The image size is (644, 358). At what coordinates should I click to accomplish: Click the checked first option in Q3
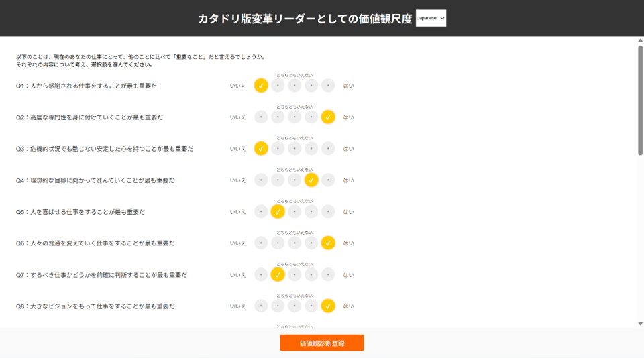[x=261, y=149]
